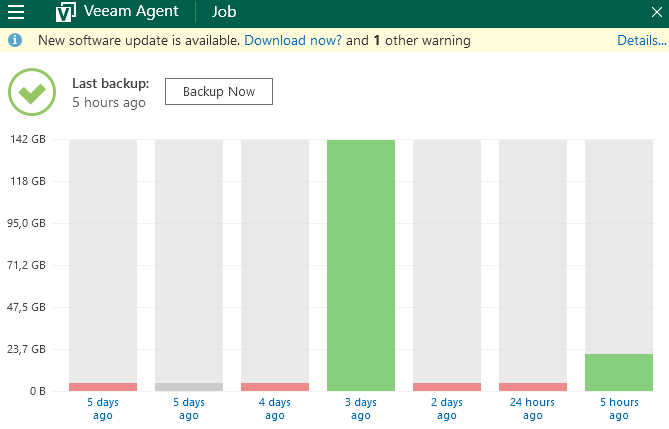Select the green 5 hours ago backup bar
This screenshot has width=669, height=429.
(619, 372)
